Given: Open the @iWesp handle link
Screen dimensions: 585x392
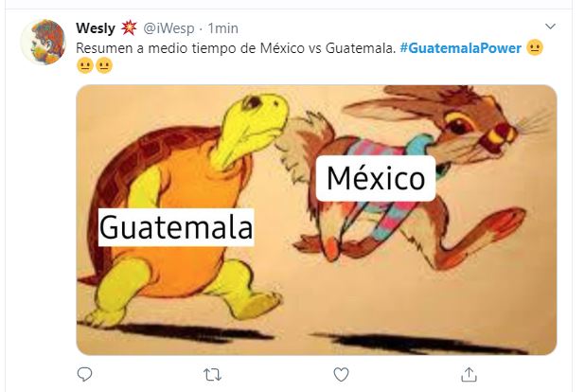Looking at the screenshot, I should 169,28.
